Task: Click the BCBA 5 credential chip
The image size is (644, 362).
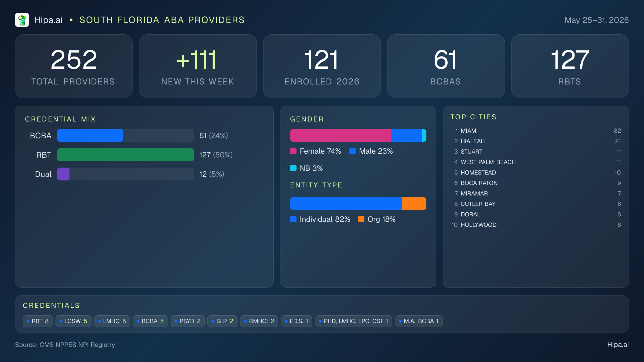Action: click(150, 321)
